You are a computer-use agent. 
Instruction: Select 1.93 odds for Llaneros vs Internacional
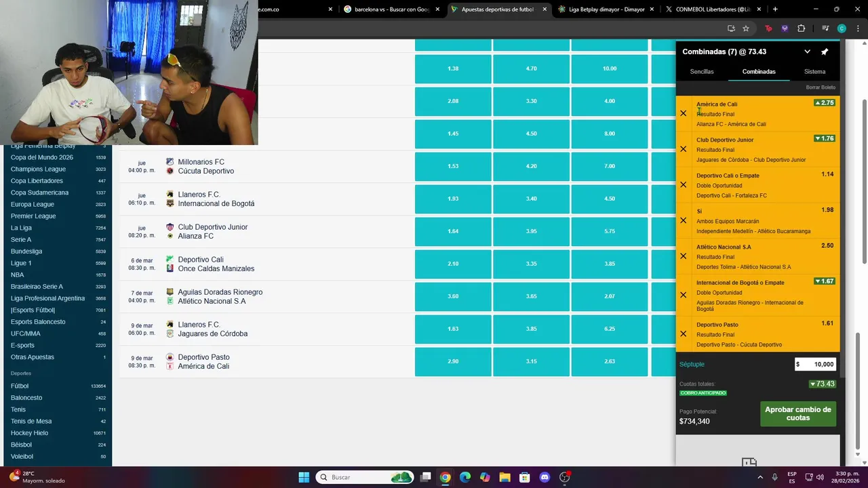coord(453,199)
